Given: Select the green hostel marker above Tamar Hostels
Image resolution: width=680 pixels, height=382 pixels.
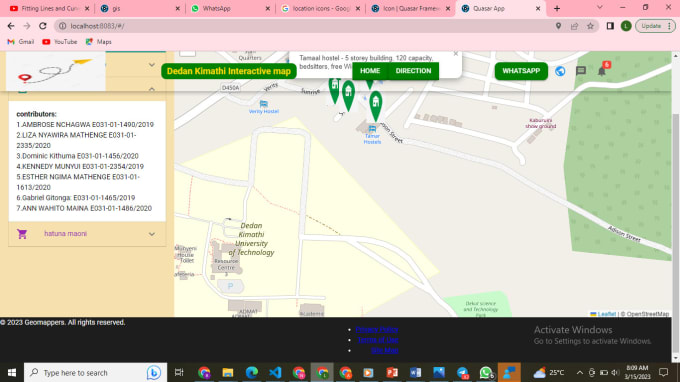Looking at the screenshot, I should pos(376,106).
